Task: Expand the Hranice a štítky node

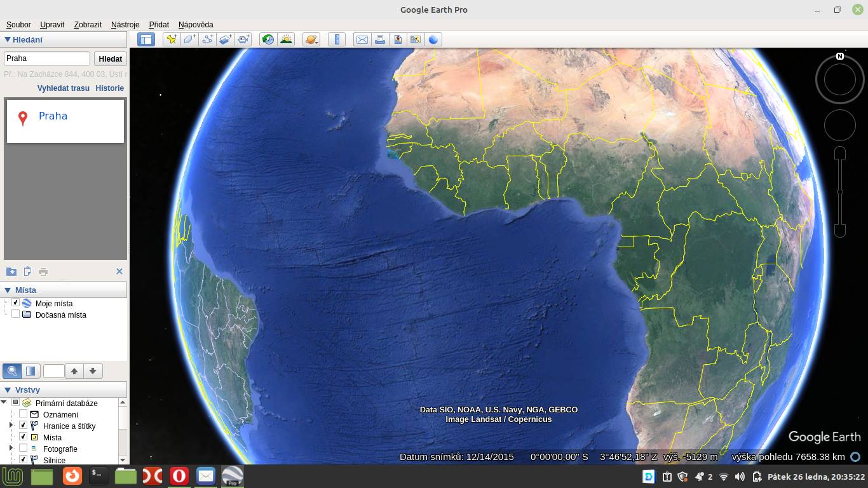Action: coord(11,425)
